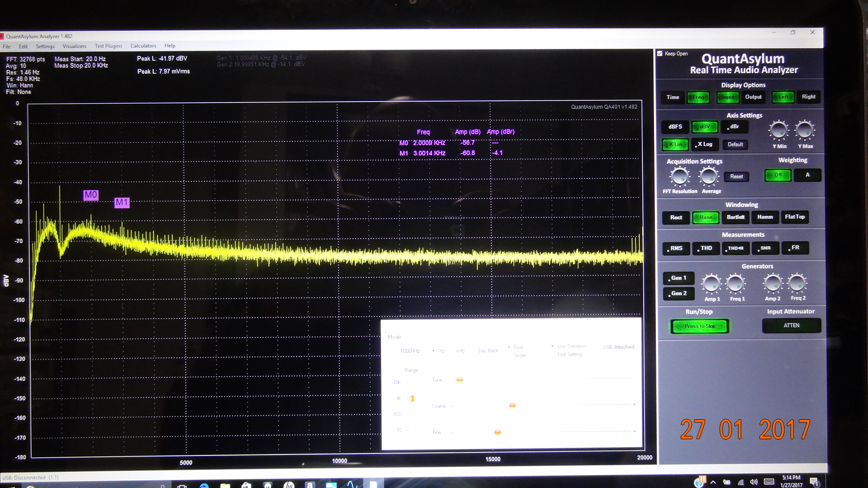Click the Freq 1 generator knob

[x=736, y=284]
